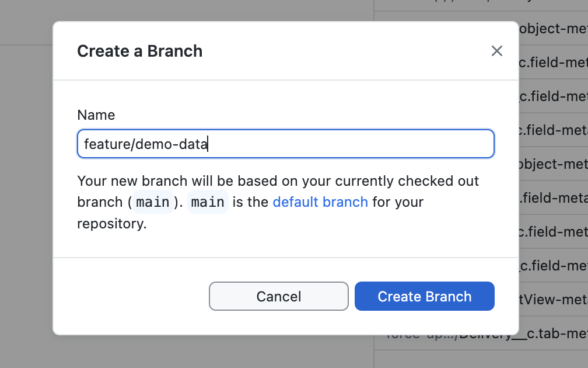Click main tag before 'is the default'
This screenshot has height=368, width=588.
pos(208,202)
